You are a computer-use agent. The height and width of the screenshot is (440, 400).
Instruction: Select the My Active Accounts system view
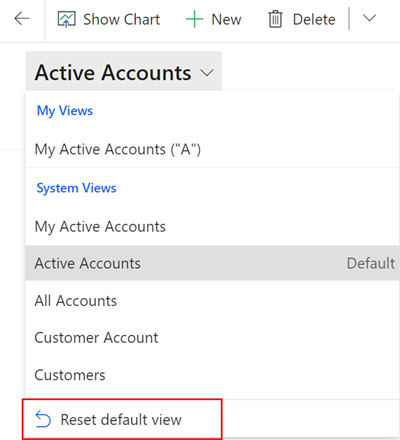tap(212, 227)
